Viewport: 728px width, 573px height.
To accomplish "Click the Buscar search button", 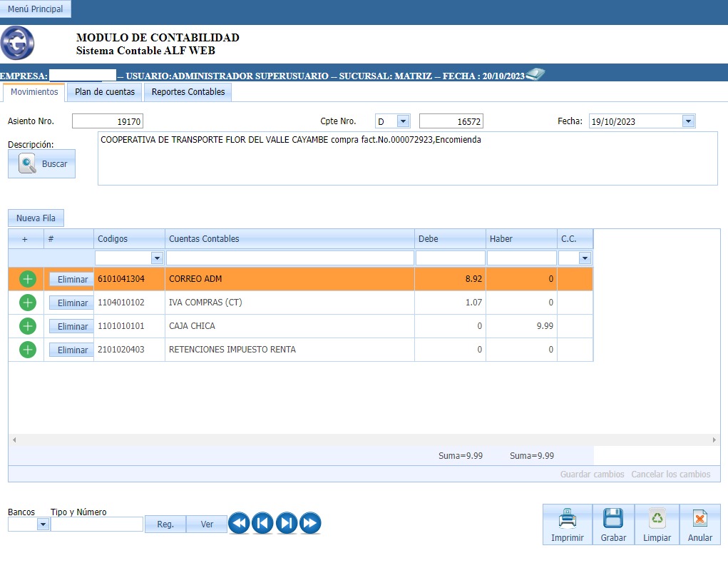I will point(42,163).
